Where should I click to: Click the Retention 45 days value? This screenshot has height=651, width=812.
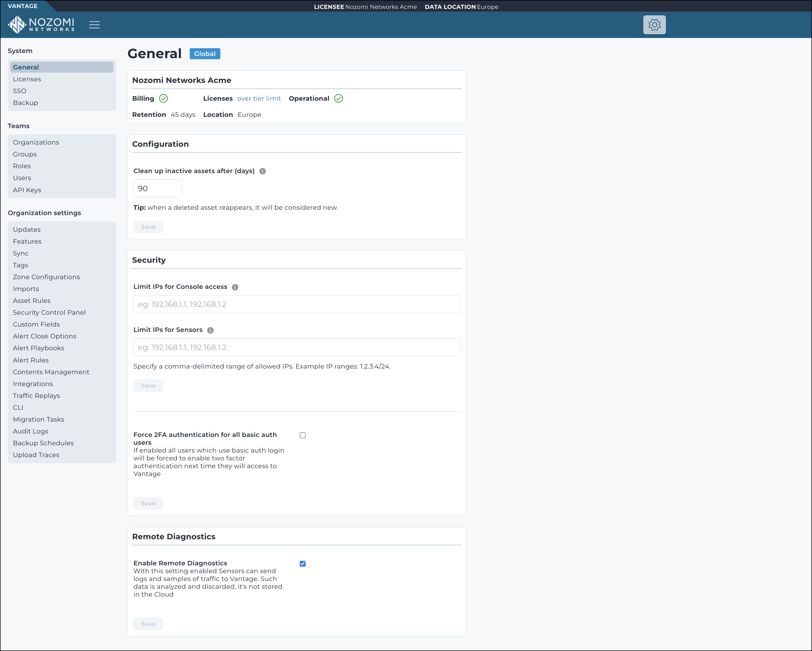tap(183, 115)
